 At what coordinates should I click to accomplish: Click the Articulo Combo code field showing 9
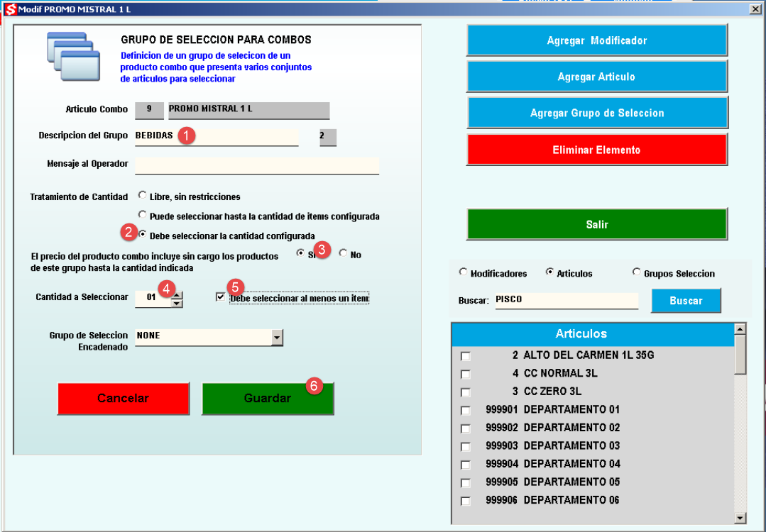pyautogui.click(x=149, y=110)
